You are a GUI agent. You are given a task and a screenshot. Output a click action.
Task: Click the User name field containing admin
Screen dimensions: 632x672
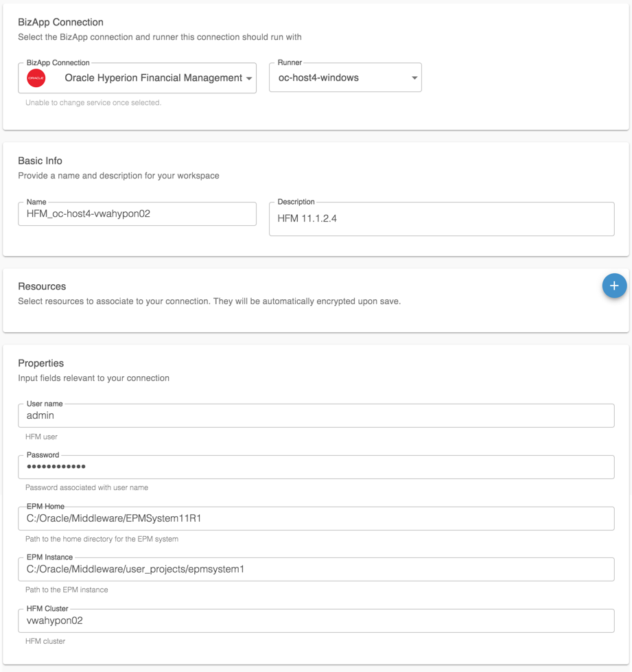pyautogui.click(x=316, y=415)
